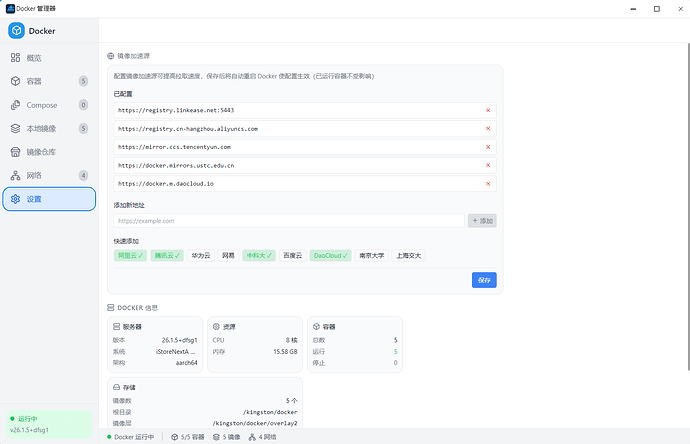The image size is (690, 444).
Task: Click the CPU 8 核 value
Action: (x=292, y=340)
